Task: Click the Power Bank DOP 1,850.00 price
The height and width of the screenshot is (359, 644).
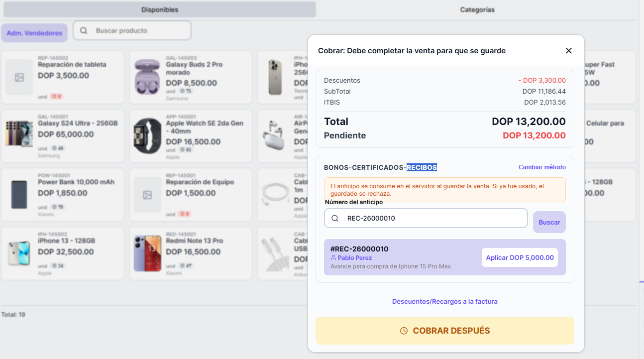Action: [x=63, y=193]
